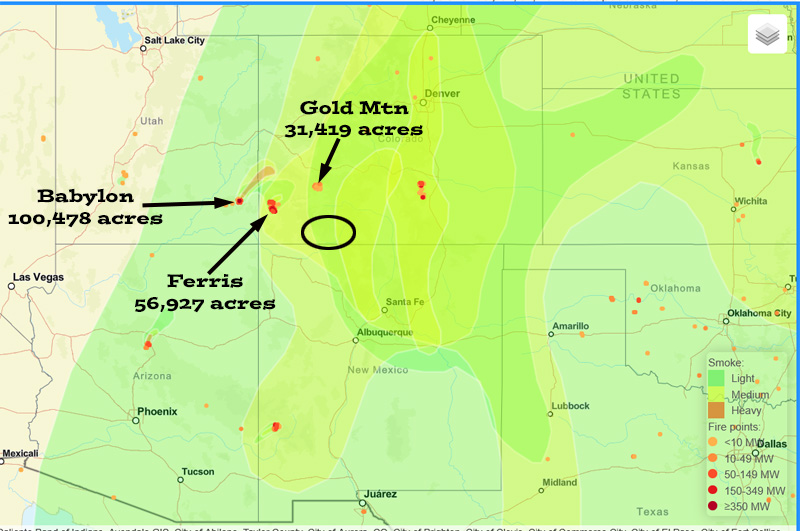The image size is (800, 531).
Task: Click the ≥350 MW fire point legend dot
Action: [x=713, y=506]
